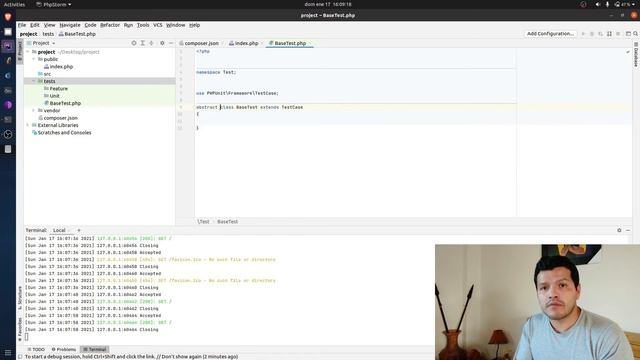Expand External Libraries node

click(x=28, y=125)
